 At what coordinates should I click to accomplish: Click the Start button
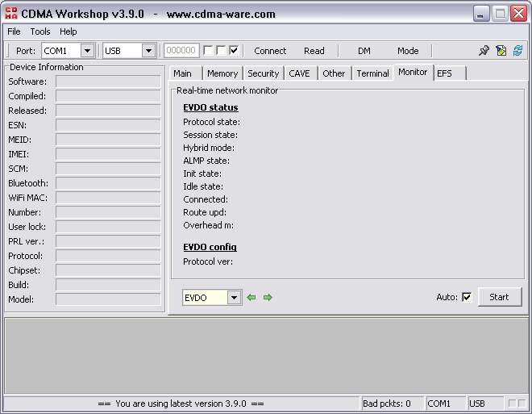coord(500,297)
